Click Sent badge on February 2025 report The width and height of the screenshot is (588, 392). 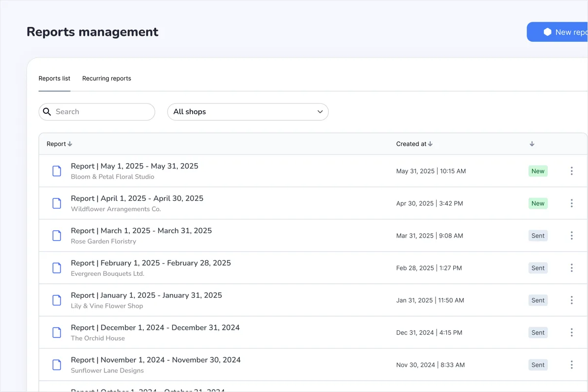(x=538, y=268)
